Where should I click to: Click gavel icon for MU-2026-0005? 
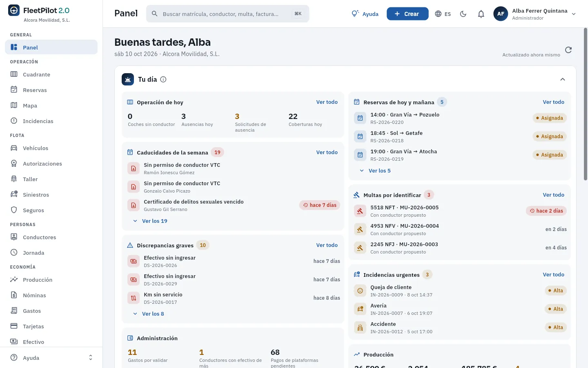pos(360,211)
